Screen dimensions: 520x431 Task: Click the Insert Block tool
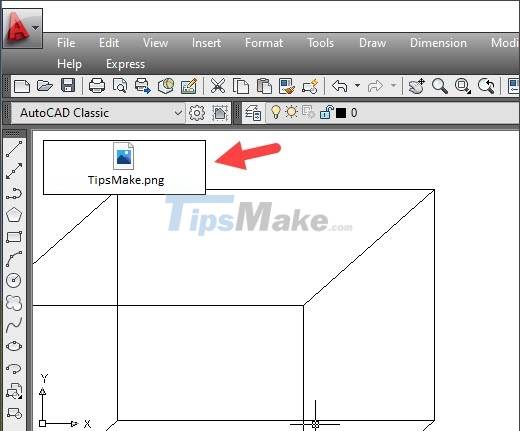[x=14, y=391]
